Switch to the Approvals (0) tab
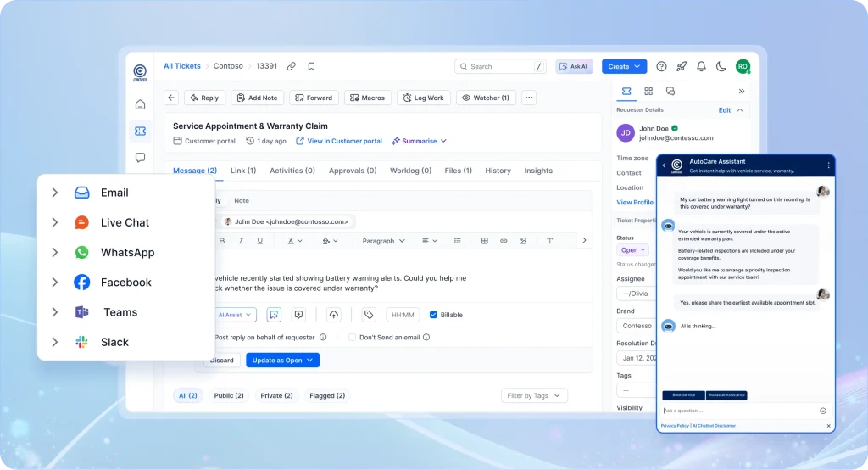The width and height of the screenshot is (868, 470). (x=353, y=171)
